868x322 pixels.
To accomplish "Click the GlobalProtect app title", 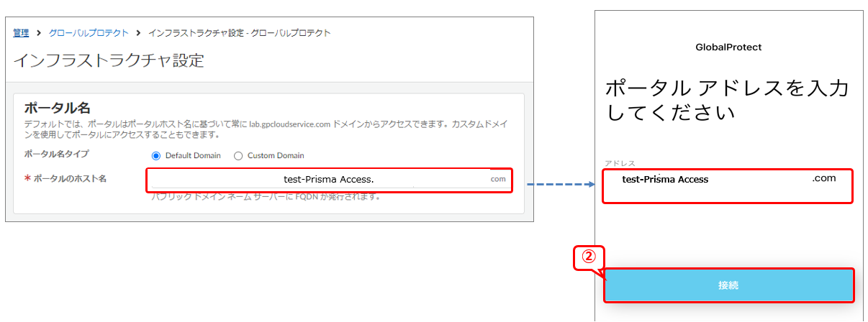I will [x=728, y=47].
